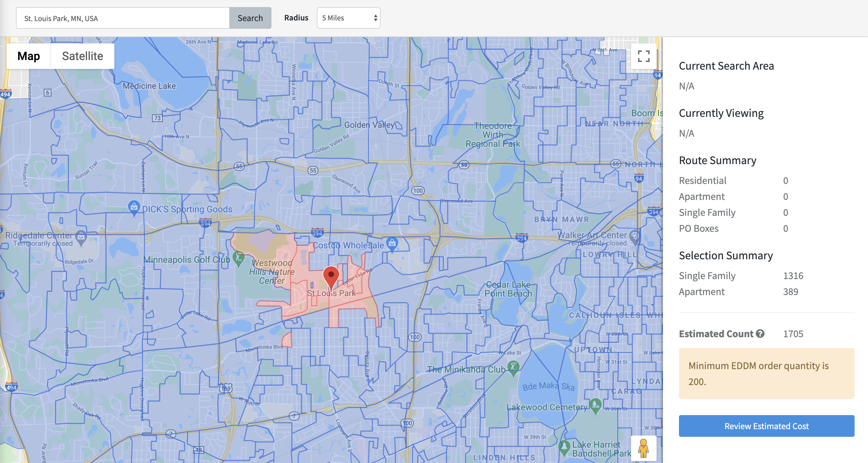
Task: Click the Lake Harriet Bandshell Park marker
Action: pos(564,447)
